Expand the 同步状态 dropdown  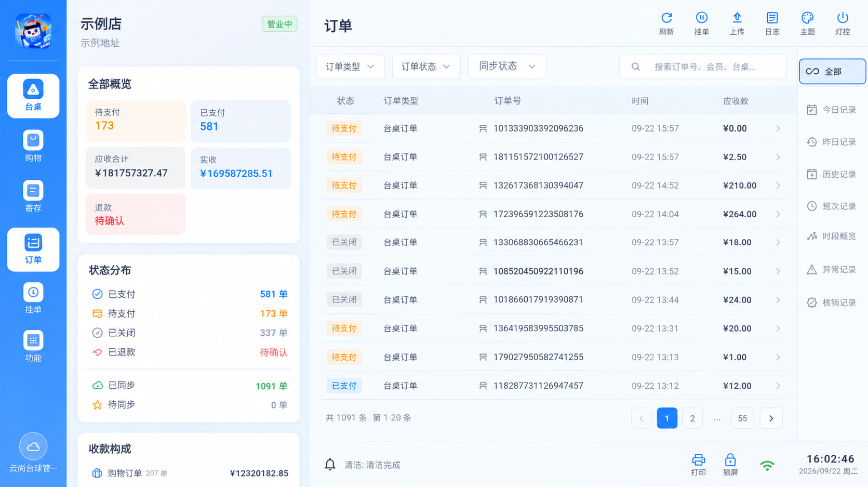(x=507, y=67)
